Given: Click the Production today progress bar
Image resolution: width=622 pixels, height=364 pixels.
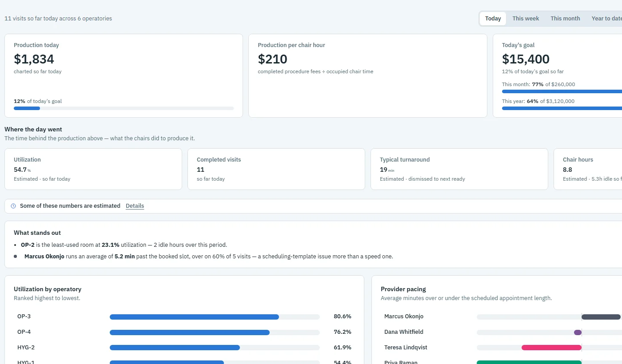Looking at the screenshot, I should click(124, 108).
